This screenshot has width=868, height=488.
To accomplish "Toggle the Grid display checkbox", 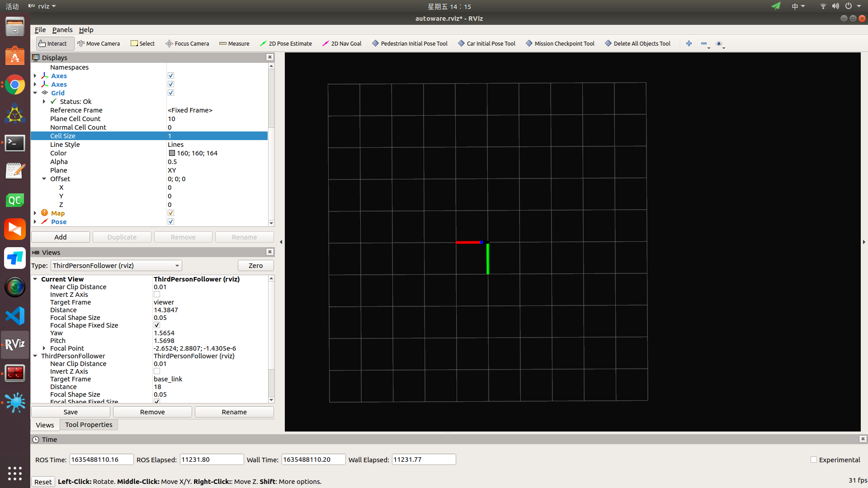I will tap(171, 93).
